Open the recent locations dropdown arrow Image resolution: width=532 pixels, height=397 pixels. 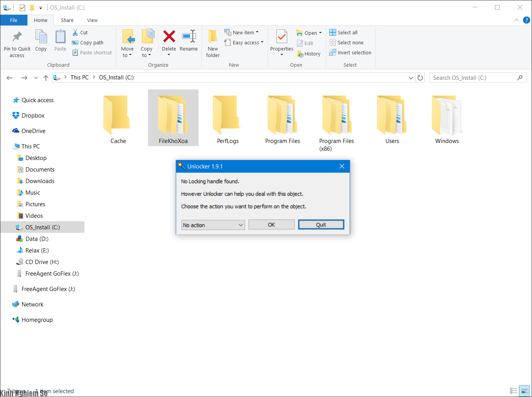36,78
